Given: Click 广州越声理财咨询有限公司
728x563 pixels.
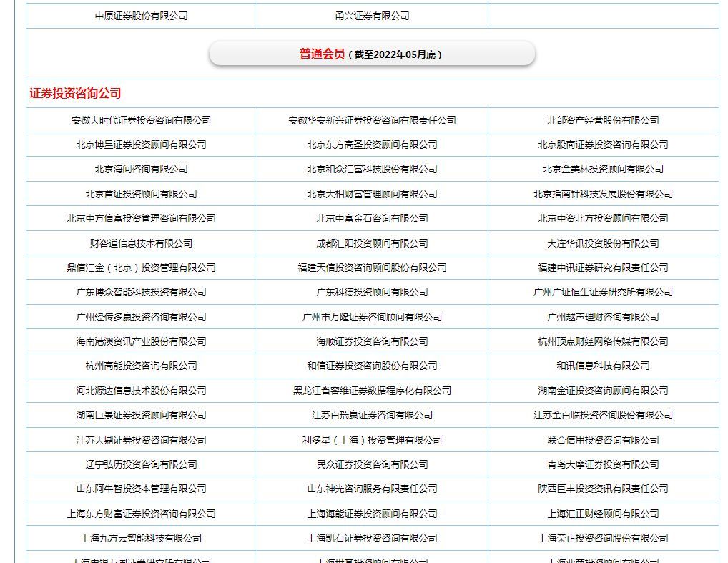Looking at the screenshot, I should pyautogui.click(x=603, y=317).
